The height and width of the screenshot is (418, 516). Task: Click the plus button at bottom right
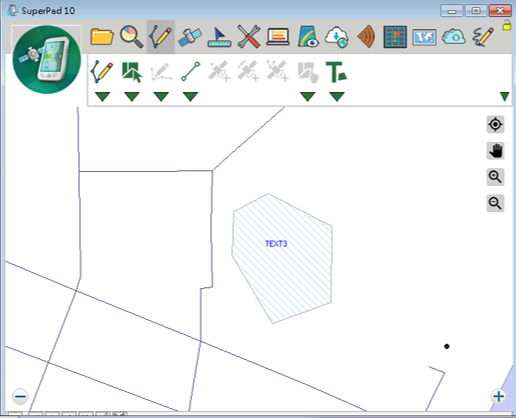tap(499, 396)
